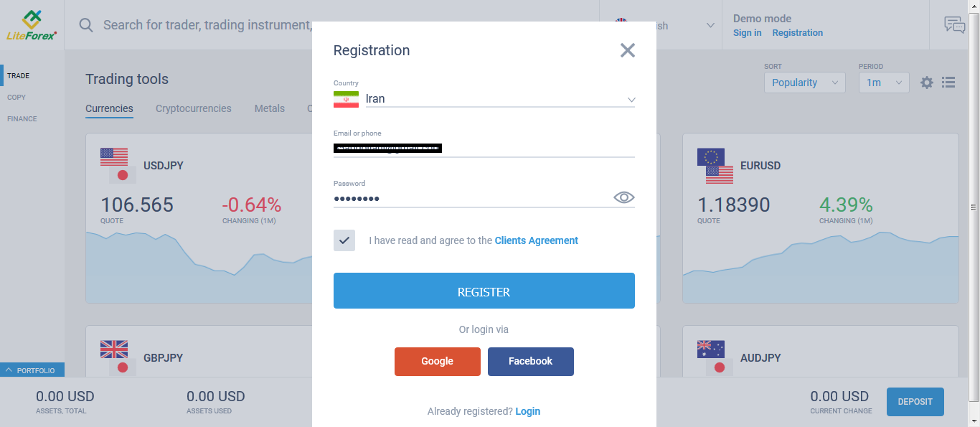Image resolution: width=980 pixels, height=427 pixels.
Task: Uncheck the Clients Agreement checkbox
Action: [x=344, y=240]
